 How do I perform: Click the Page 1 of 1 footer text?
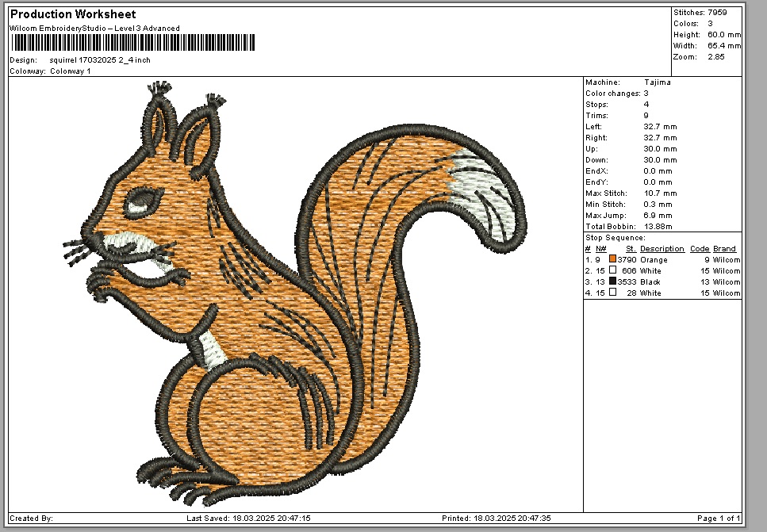point(718,519)
